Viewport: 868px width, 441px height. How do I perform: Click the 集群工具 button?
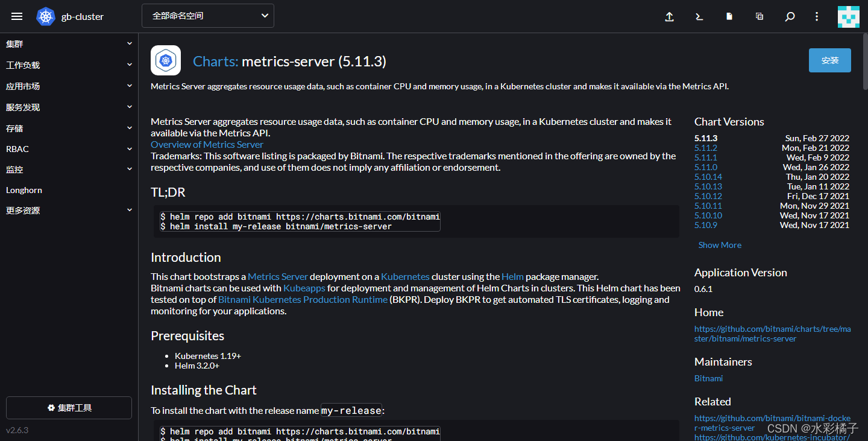(x=69, y=408)
